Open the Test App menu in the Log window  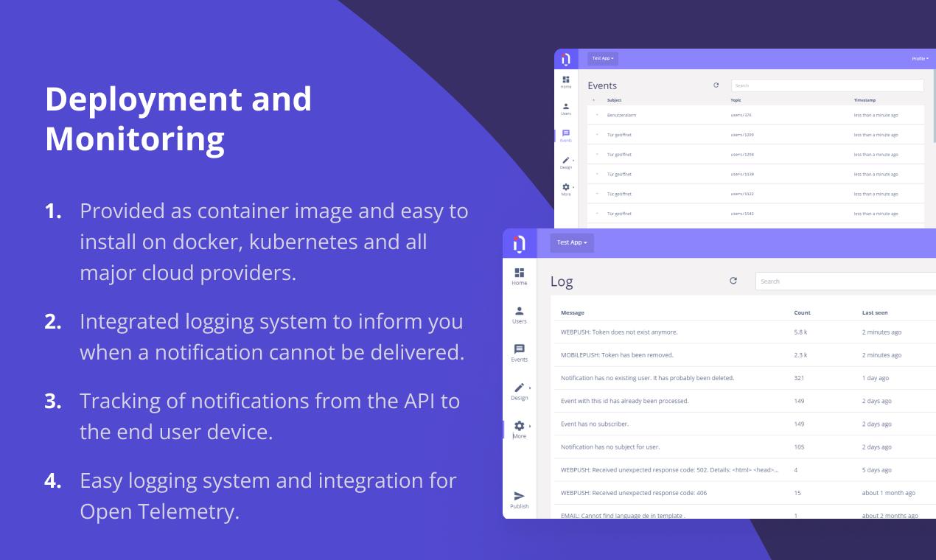click(x=572, y=242)
